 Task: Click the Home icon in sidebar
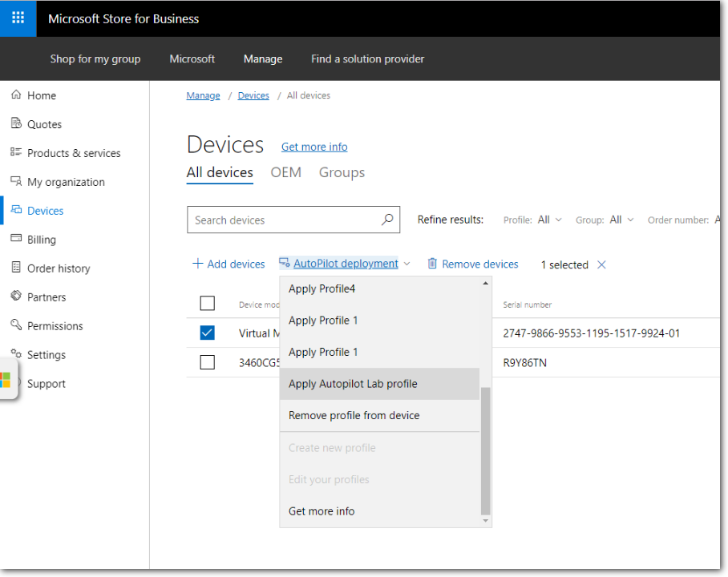click(x=16, y=95)
